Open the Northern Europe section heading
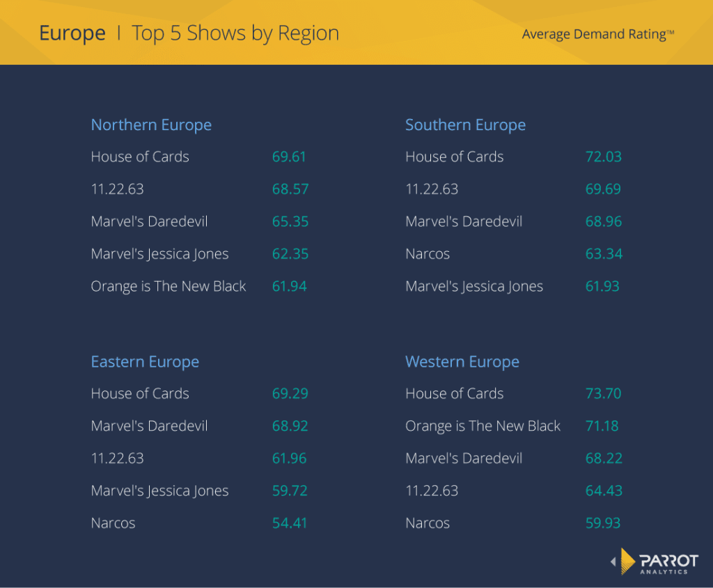The height and width of the screenshot is (588, 713). 151,125
